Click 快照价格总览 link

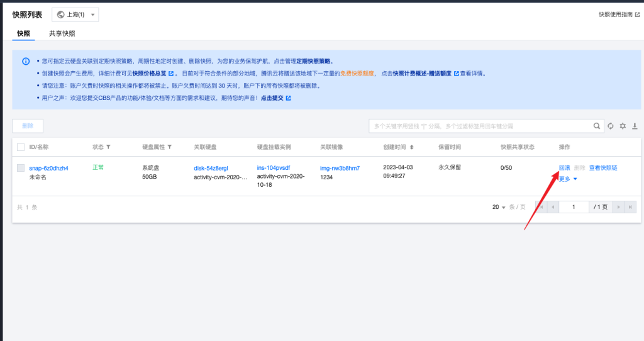149,74
